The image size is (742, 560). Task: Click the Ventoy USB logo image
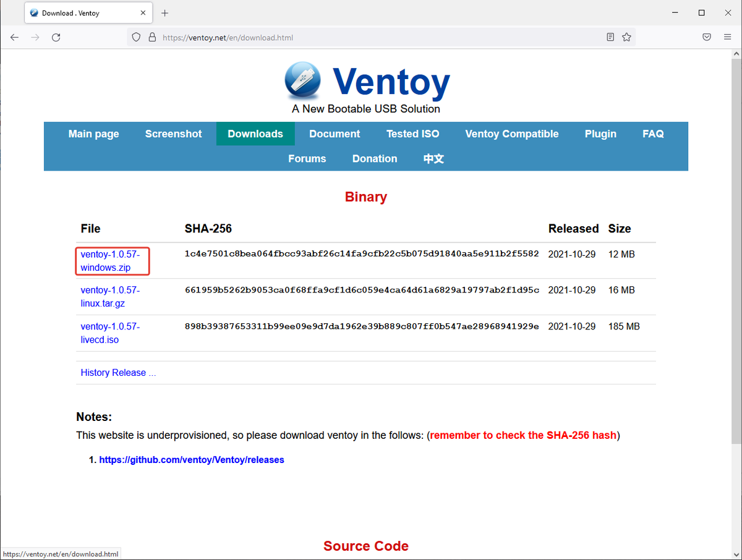click(x=303, y=80)
